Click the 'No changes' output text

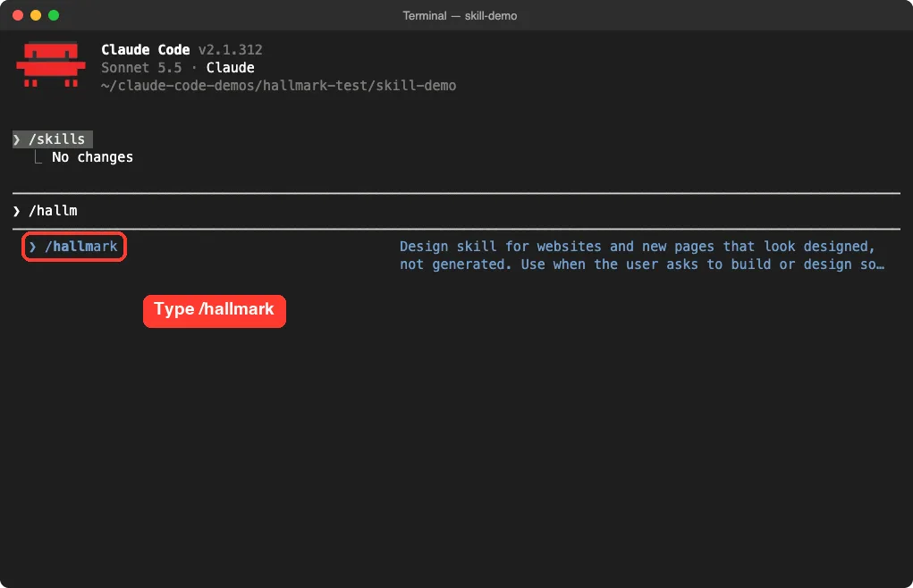click(92, 157)
